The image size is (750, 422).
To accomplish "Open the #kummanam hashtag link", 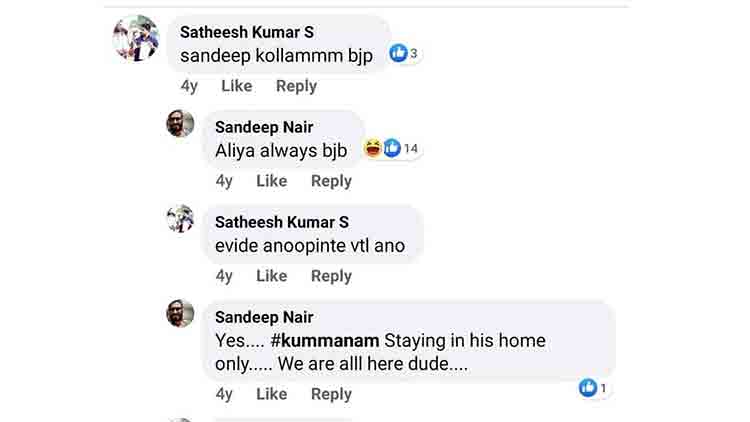I will click(x=325, y=341).
